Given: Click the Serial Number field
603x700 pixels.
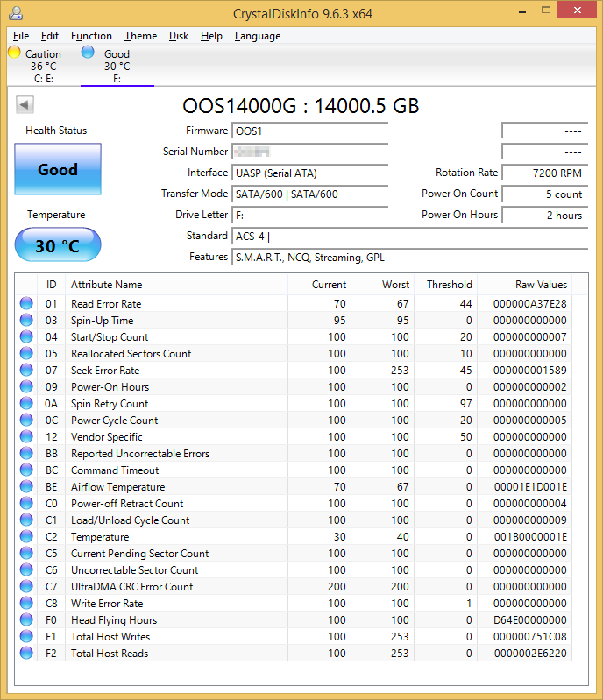Looking at the screenshot, I should [310, 152].
